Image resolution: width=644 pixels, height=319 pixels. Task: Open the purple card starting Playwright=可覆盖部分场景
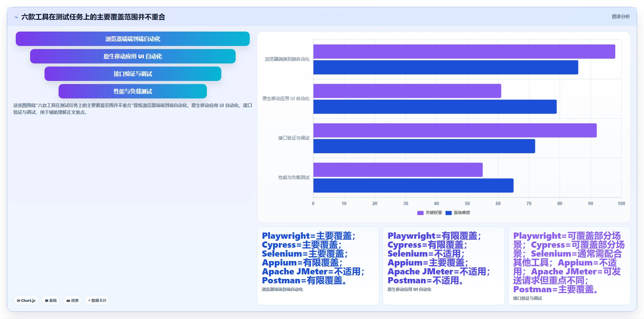click(569, 266)
